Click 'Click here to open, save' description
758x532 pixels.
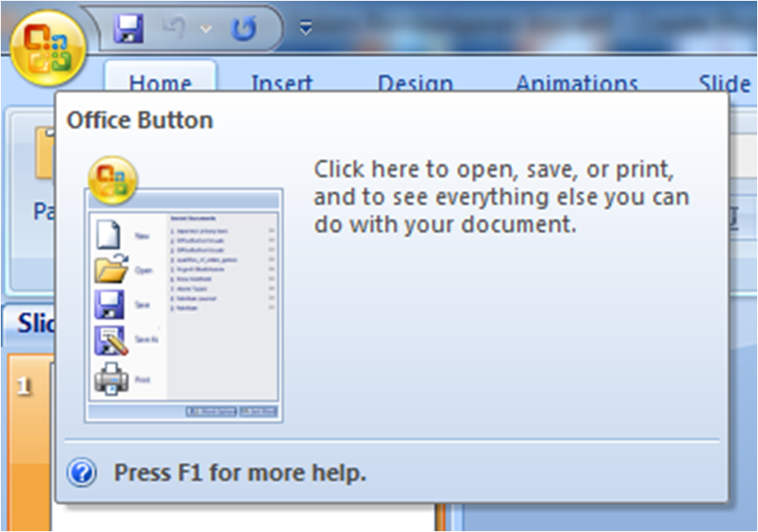tap(501, 198)
